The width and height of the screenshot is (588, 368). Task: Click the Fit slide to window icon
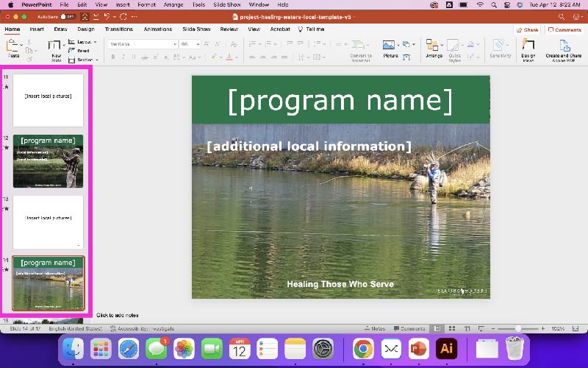pyautogui.click(x=576, y=328)
